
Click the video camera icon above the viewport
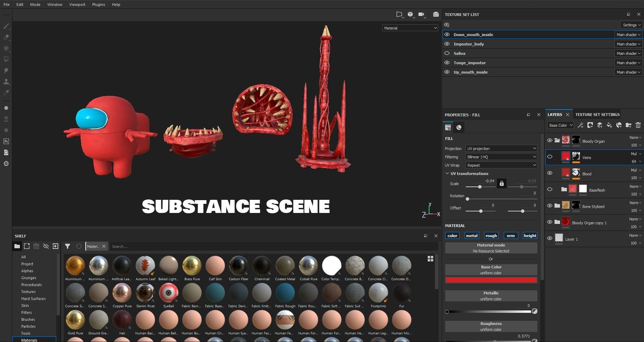coord(421,14)
